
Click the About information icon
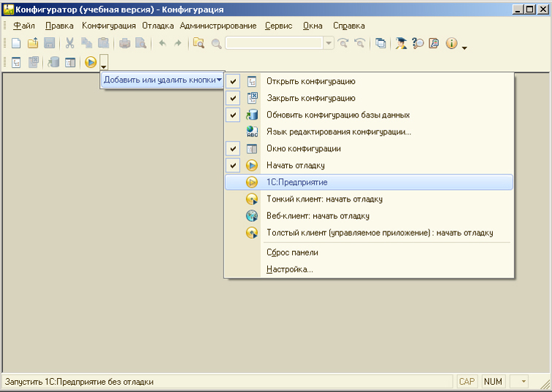(451, 43)
